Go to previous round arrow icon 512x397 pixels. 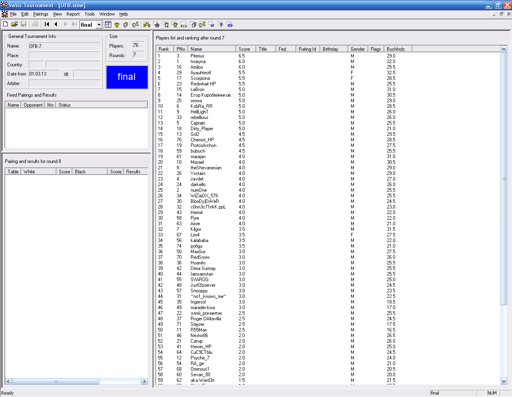tap(56, 24)
